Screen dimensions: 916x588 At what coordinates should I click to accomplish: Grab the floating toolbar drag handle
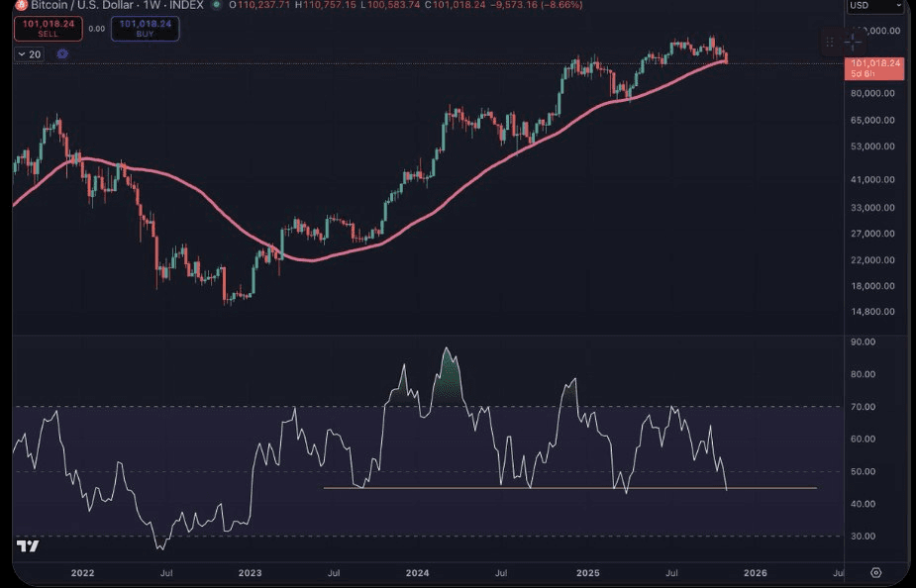click(830, 43)
